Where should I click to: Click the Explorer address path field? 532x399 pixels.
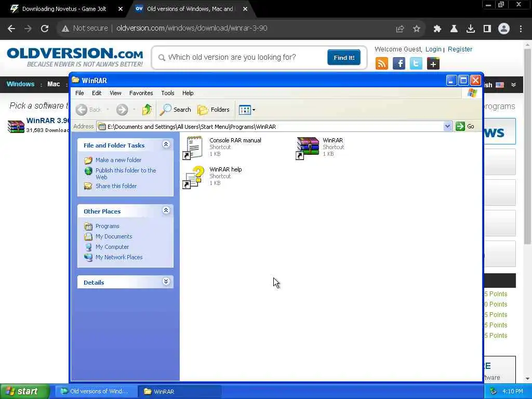coord(270,127)
